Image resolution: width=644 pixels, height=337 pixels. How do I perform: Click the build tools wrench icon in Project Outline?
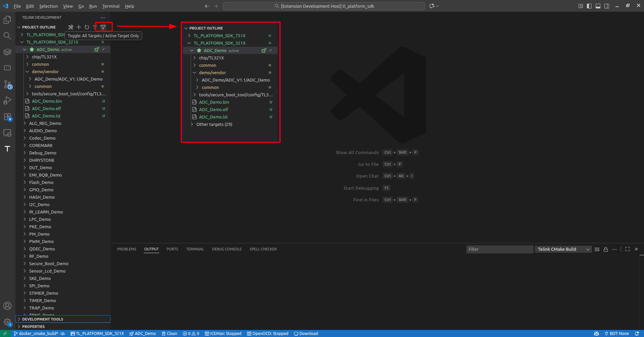(71, 27)
